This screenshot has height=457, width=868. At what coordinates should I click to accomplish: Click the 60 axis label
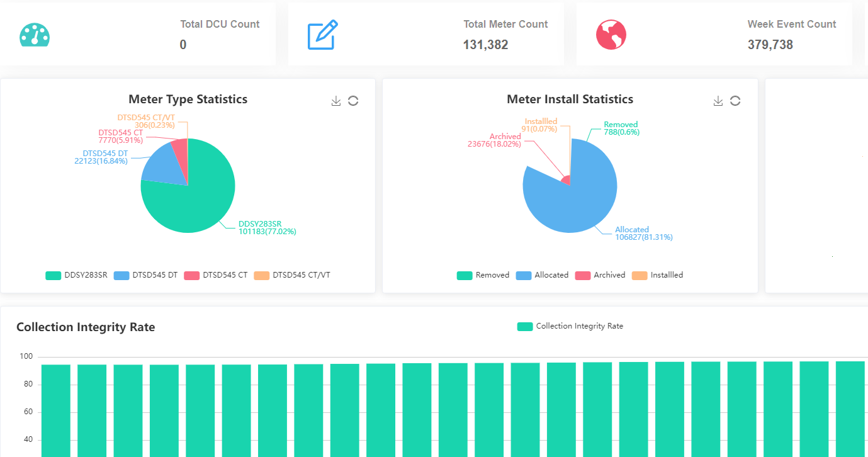(x=28, y=412)
